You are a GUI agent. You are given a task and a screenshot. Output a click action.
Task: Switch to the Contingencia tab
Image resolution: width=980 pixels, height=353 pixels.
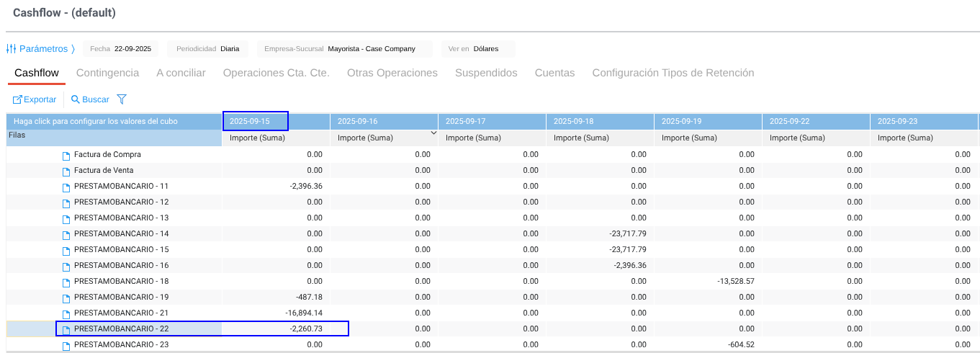(107, 73)
